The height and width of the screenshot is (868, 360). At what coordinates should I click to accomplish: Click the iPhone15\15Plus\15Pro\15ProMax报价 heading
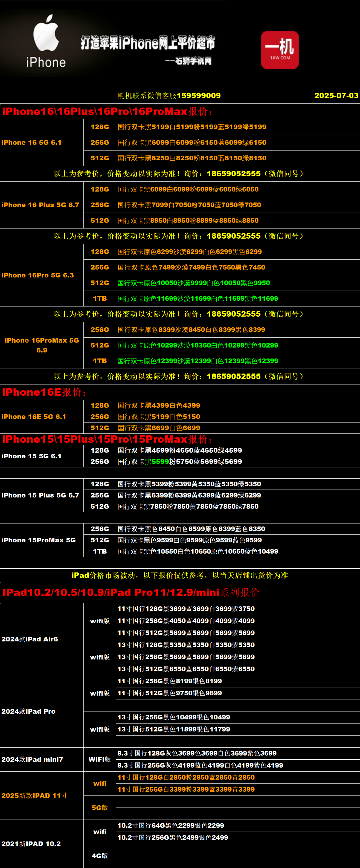point(108,439)
